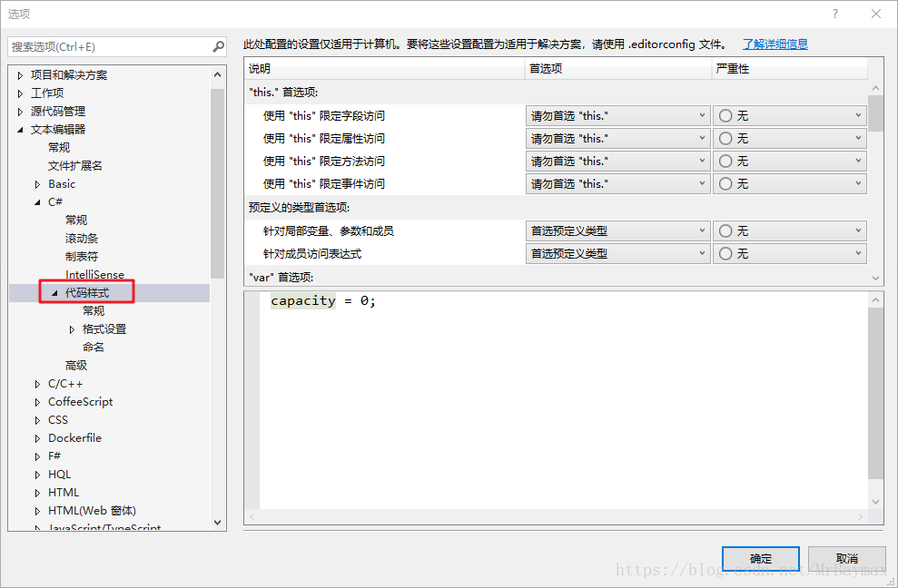The height and width of the screenshot is (588, 898).
Task: Click settings grid scrollbar up arrow
Action: pyautogui.click(x=875, y=88)
